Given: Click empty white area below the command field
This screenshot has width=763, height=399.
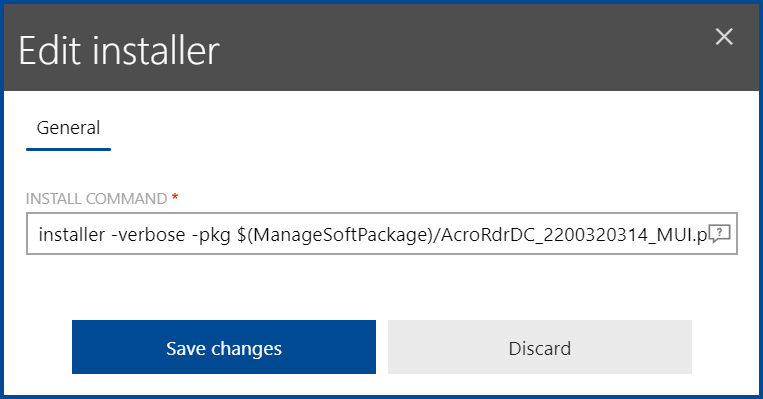Looking at the screenshot, I should [382, 286].
